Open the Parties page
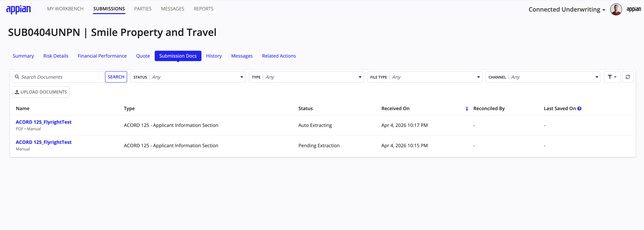The image size is (644, 230). [x=143, y=9]
